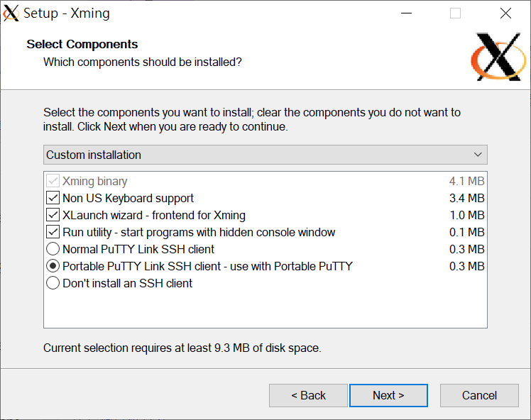Minimize the Setup window

pos(406,13)
